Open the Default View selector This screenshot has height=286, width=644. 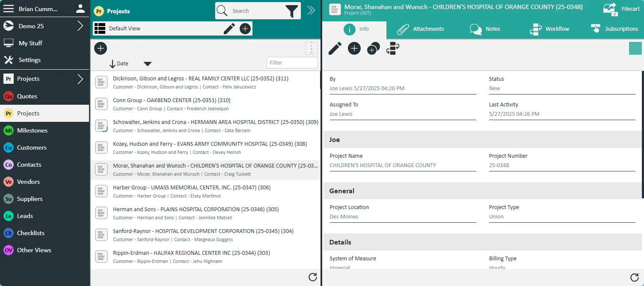click(x=157, y=29)
